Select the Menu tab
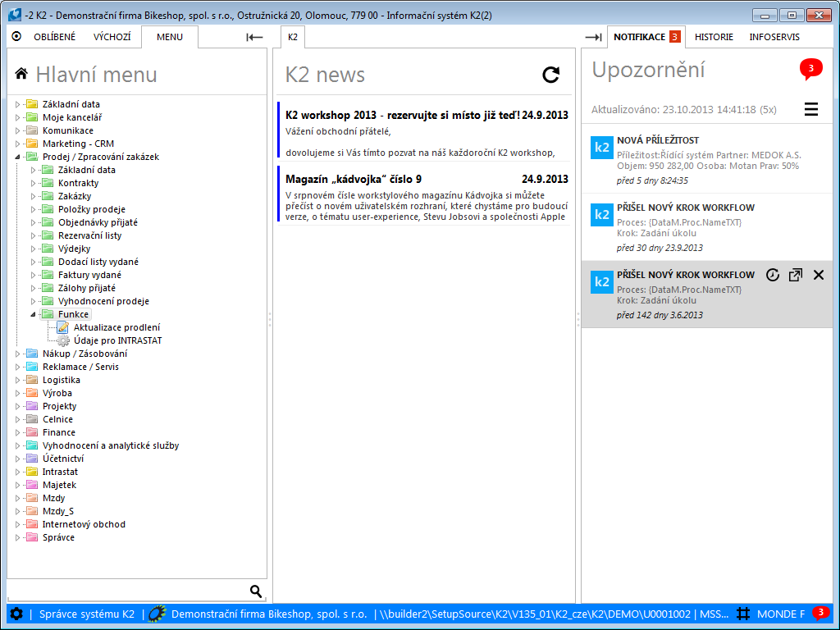 [x=170, y=37]
